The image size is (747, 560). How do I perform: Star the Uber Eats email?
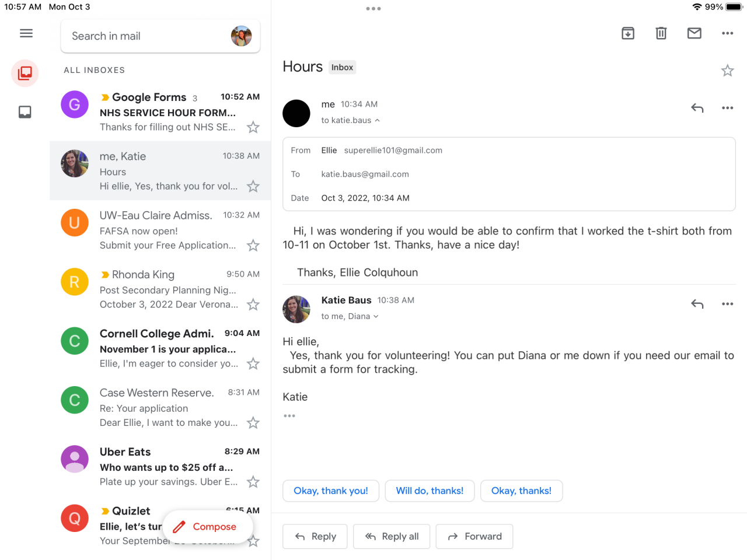tap(253, 482)
